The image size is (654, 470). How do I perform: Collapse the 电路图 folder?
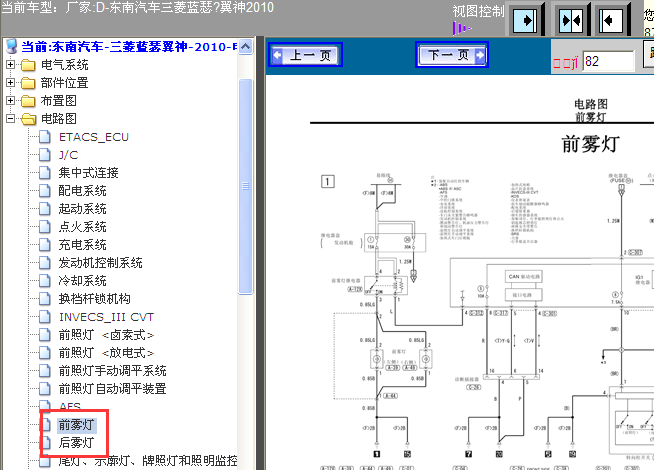[x=10, y=118]
